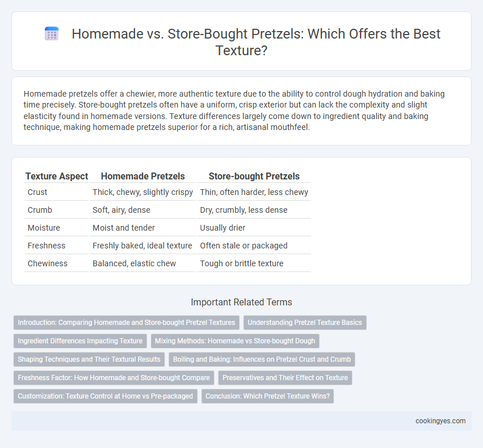Screen dimensions: 483x448
Task: Select the Understanding Pretzel Texture Basics tag
Action: [305, 323]
